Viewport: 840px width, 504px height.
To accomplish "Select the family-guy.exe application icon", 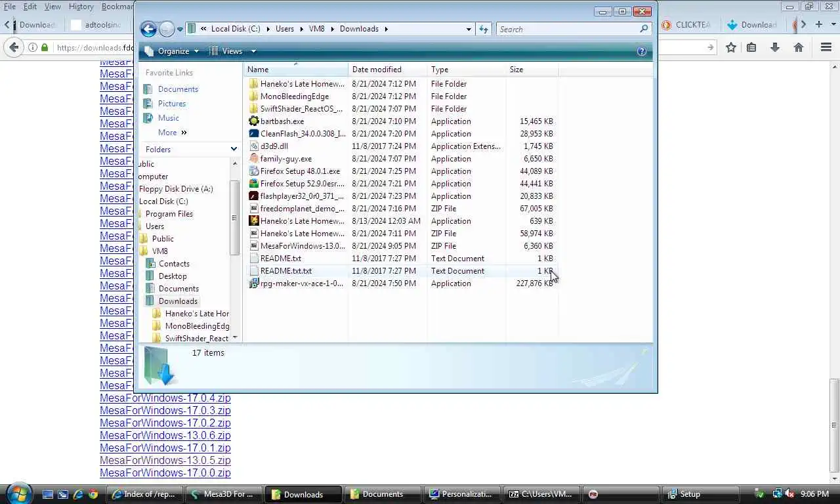I will coord(254,159).
